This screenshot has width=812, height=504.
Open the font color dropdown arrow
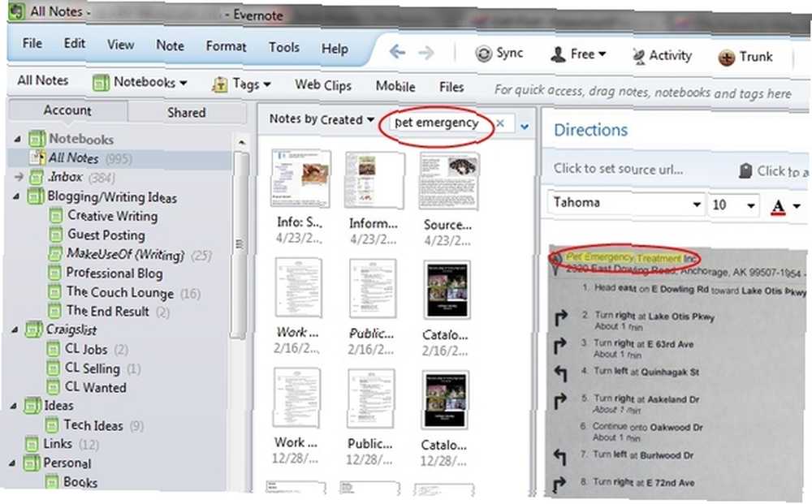(797, 206)
